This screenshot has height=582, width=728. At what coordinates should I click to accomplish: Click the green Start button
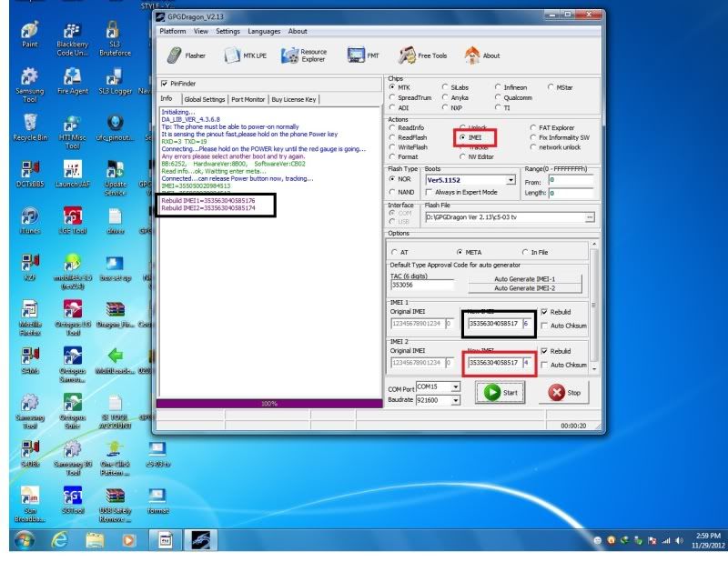(500, 393)
